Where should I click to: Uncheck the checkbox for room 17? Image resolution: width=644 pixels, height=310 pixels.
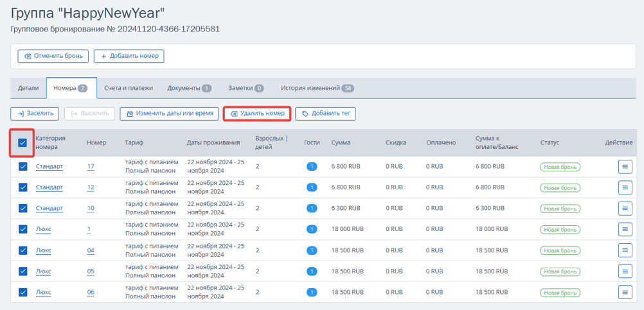point(22,166)
